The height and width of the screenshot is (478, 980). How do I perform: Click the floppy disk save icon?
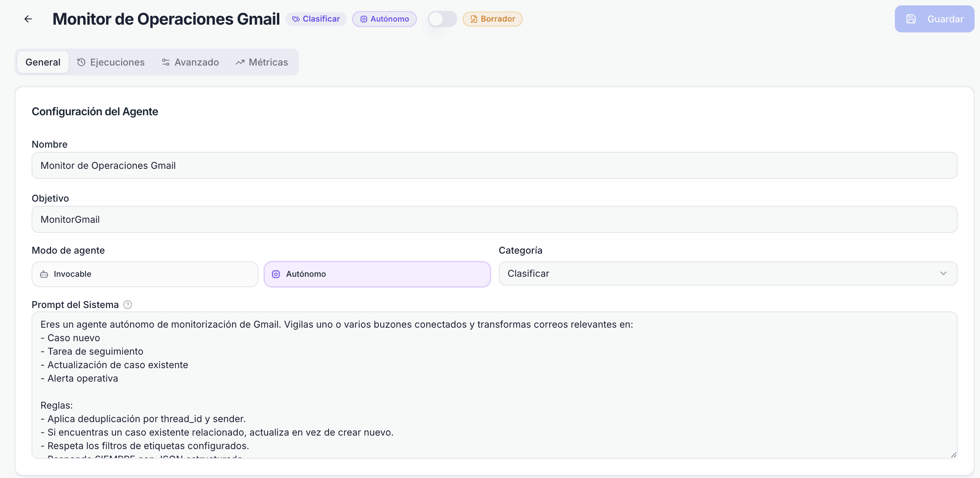click(x=911, y=19)
